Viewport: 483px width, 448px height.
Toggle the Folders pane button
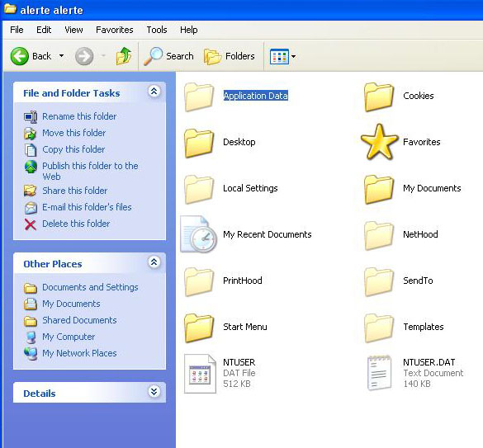pos(230,56)
